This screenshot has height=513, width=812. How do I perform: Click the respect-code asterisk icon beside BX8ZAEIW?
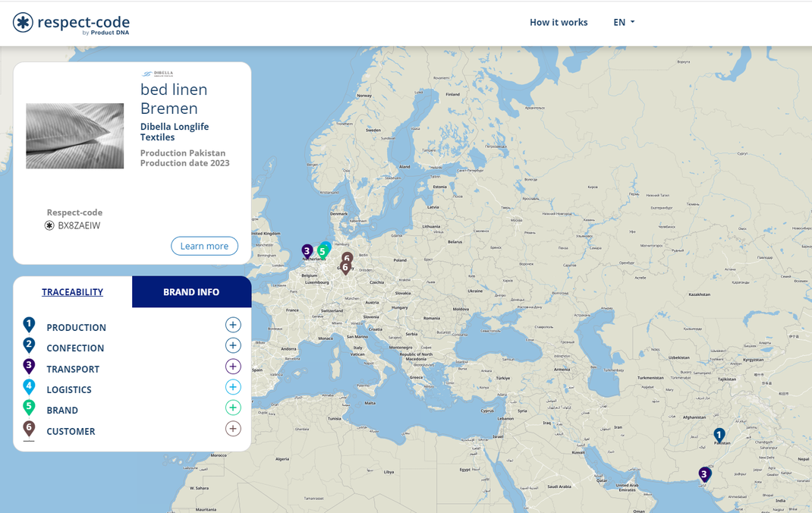click(x=49, y=225)
